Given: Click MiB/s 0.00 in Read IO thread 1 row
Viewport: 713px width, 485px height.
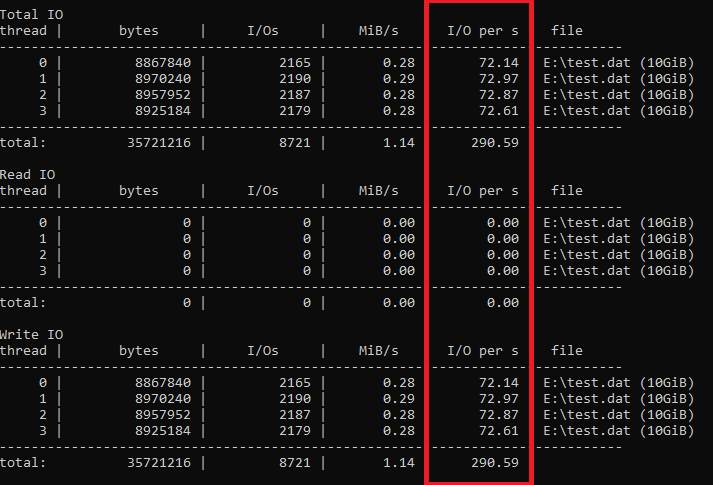Looking at the screenshot, I should pos(399,239).
